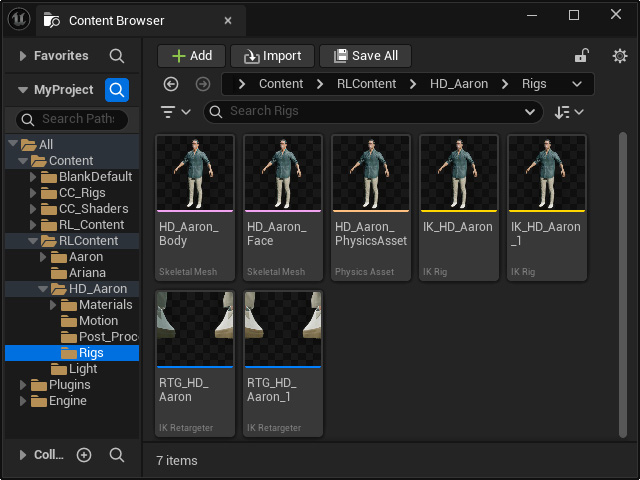The width and height of the screenshot is (640, 480).
Task: Expand the Materials folder arrow
Action: pyautogui.click(x=53, y=305)
